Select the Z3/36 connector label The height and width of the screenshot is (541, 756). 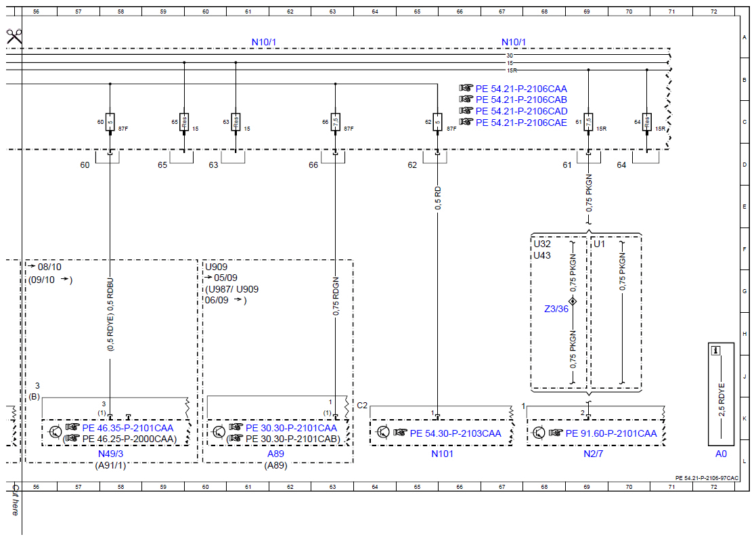(556, 309)
